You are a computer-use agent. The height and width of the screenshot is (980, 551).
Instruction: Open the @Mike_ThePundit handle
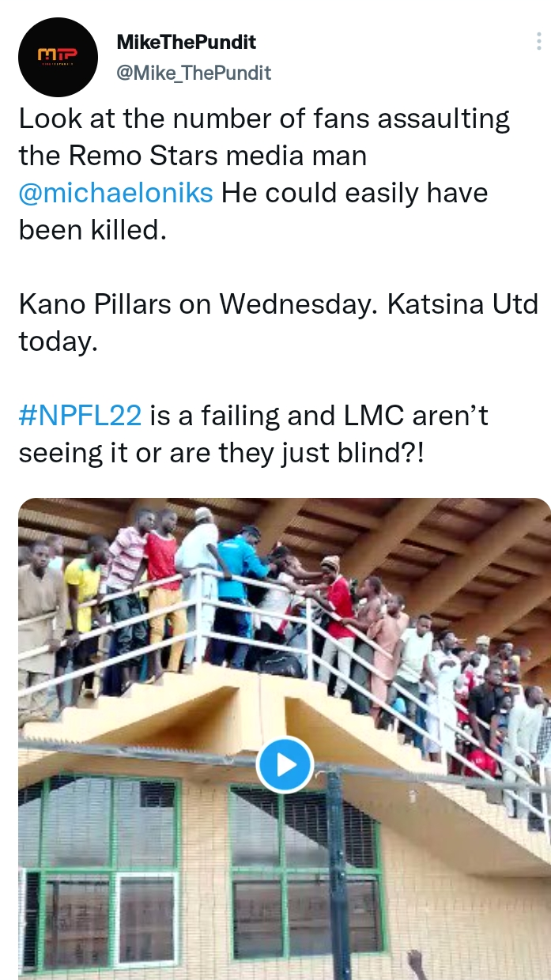click(x=194, y=73)
